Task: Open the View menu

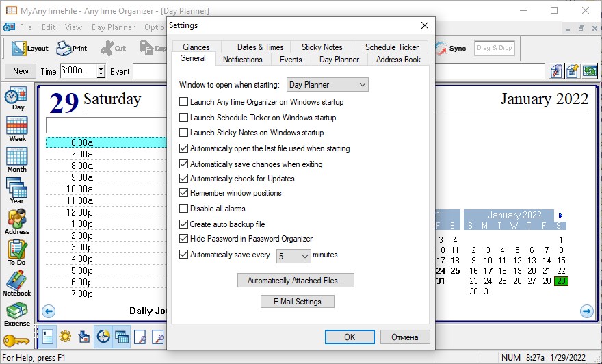Action: 73,27
